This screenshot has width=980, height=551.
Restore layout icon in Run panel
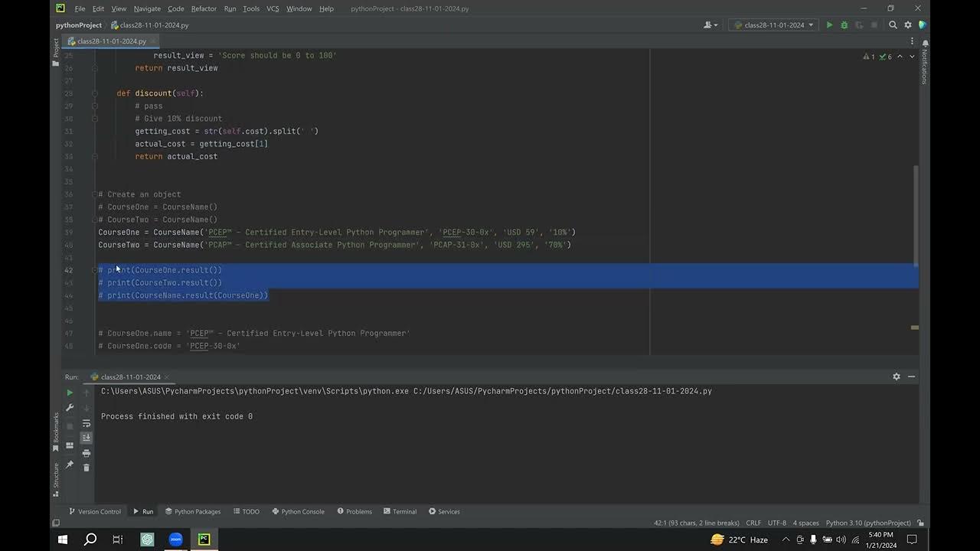70,445
